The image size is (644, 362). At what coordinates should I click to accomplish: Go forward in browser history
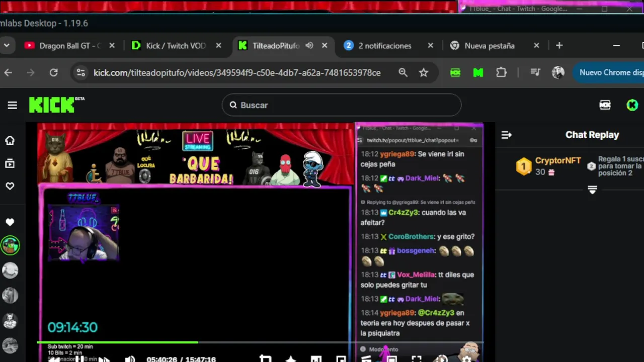pos(31,72)
